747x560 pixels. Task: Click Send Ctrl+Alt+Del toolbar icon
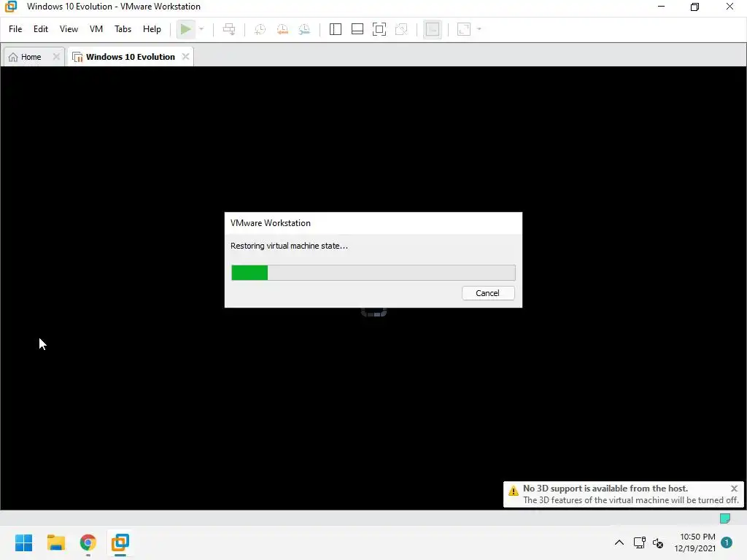pyautogui.click(x=229, y=29)
